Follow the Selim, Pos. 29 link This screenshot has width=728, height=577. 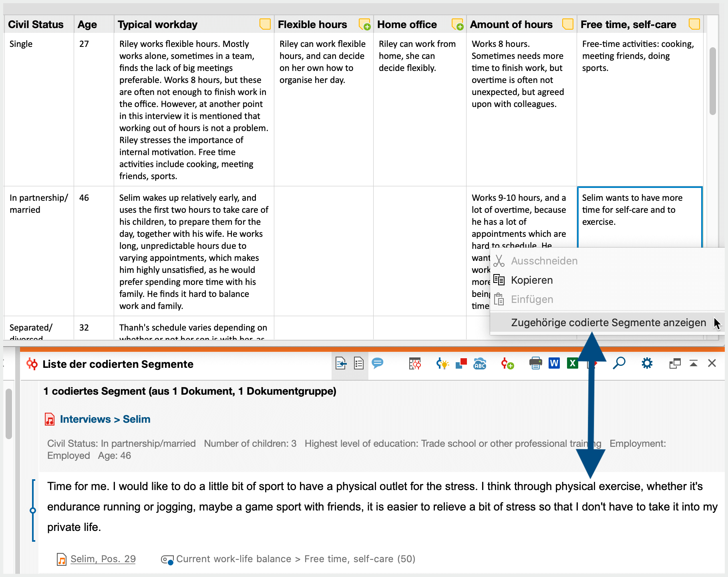[x=103, y=559]
